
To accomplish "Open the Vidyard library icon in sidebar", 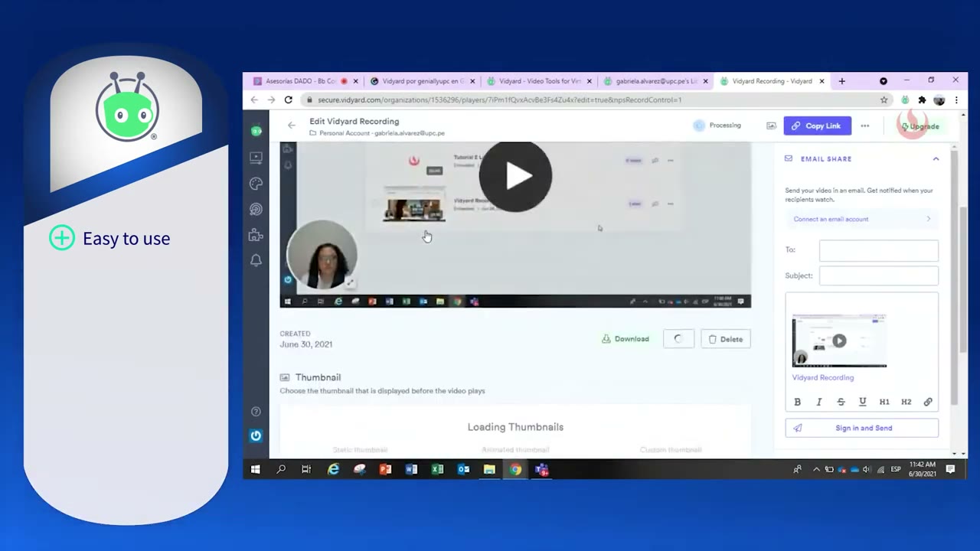I will pyautogui.click(x=256, y=158).
